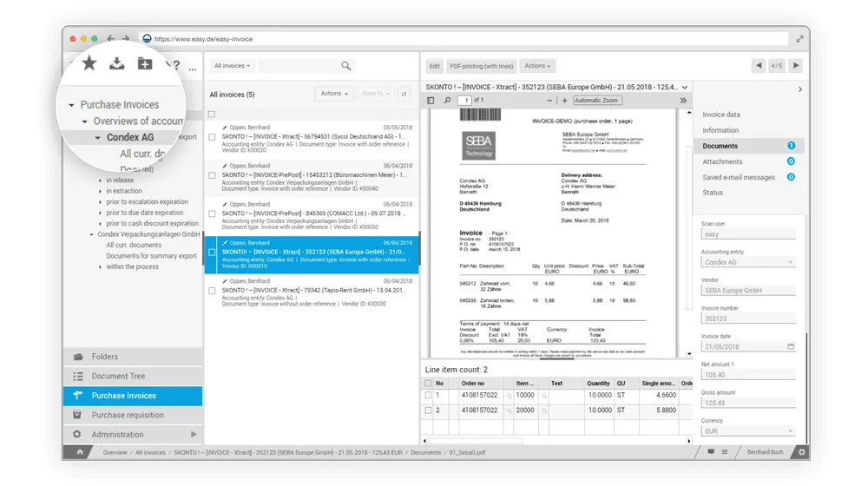Check the invoice 15453212 Büromaschinen Meier row
The width and height of the screenshot is (868, 486).
click(x=212, y=175)
